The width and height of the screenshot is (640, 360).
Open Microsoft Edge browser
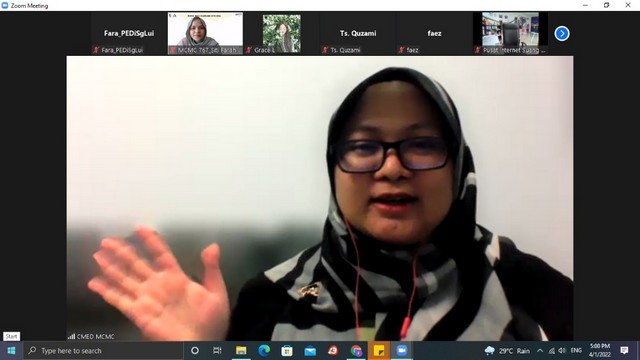264,351
